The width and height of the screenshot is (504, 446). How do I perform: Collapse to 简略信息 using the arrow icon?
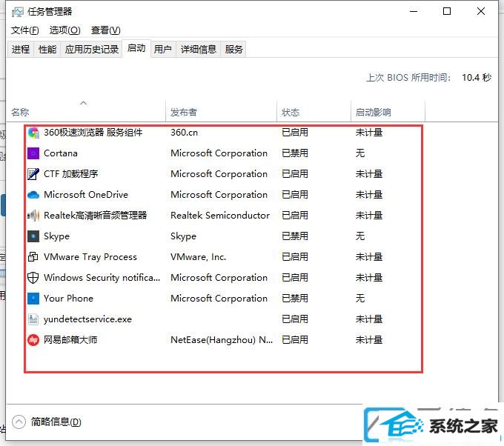[x=19, y=422]
